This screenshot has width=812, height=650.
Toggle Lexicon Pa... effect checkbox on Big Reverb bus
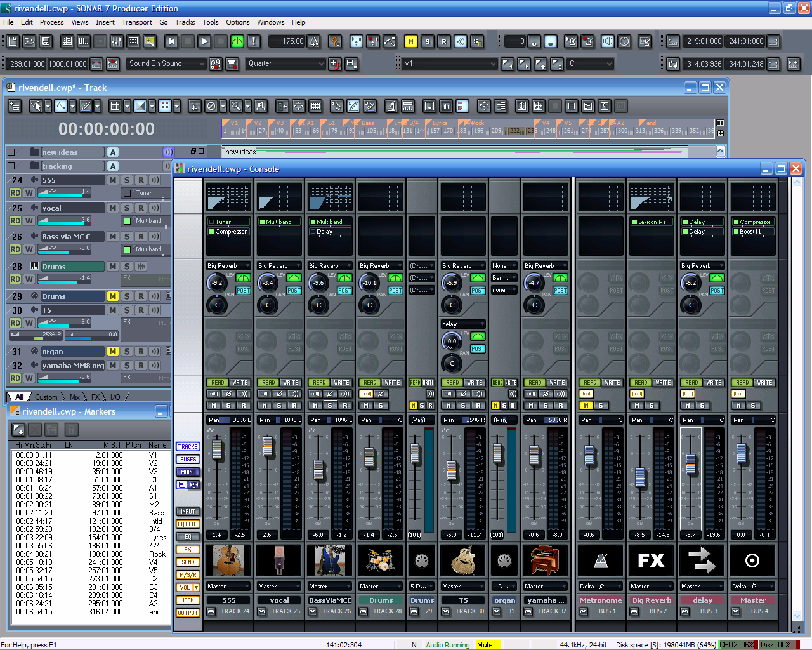coord(634,222)
